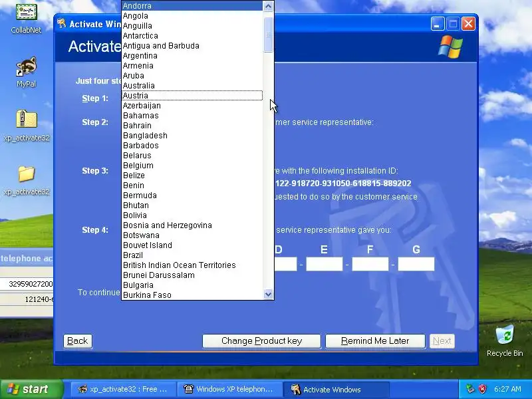Screen dimensions: 532x399
Task: Select Bosnia and Herzegovina
Action: [x=192, y=225]
